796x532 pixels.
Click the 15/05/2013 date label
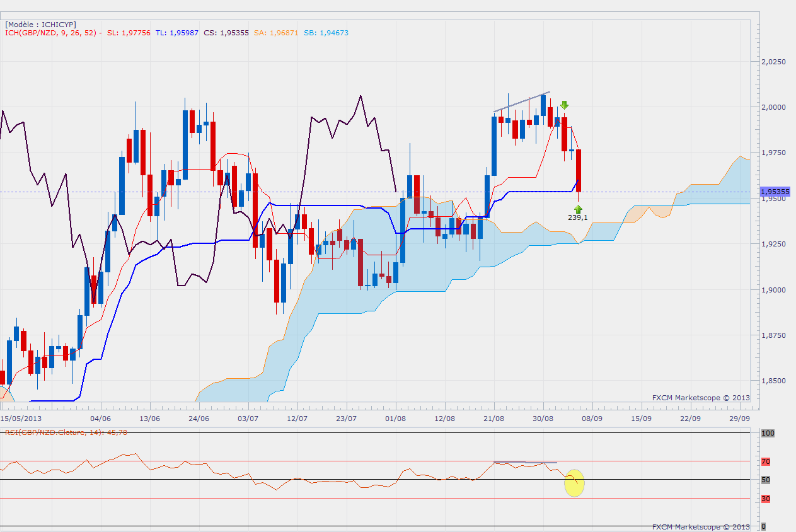20,418
